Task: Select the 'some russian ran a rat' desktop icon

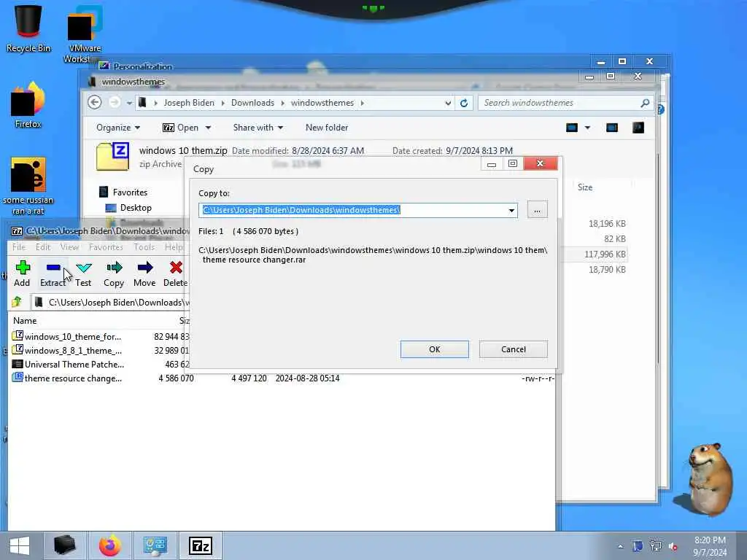Action: (x=28, y=186)
